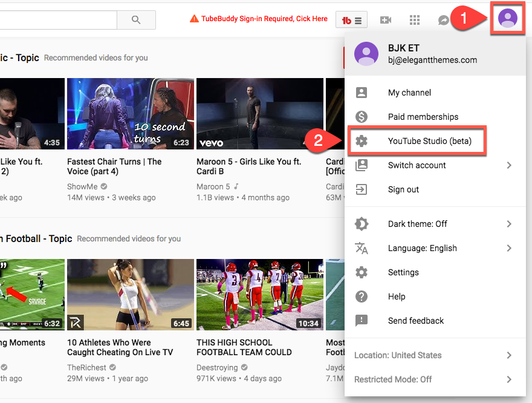532x403 pixels.
Task: Click the Paid memberships dollar icon
Action: click(362, 117)
